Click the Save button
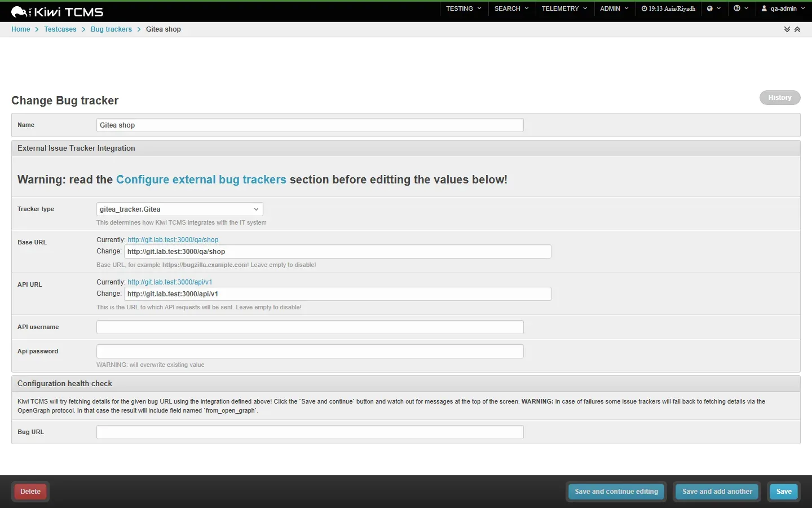This screenshot has height=508, width=812. click(x=784, y=492)
